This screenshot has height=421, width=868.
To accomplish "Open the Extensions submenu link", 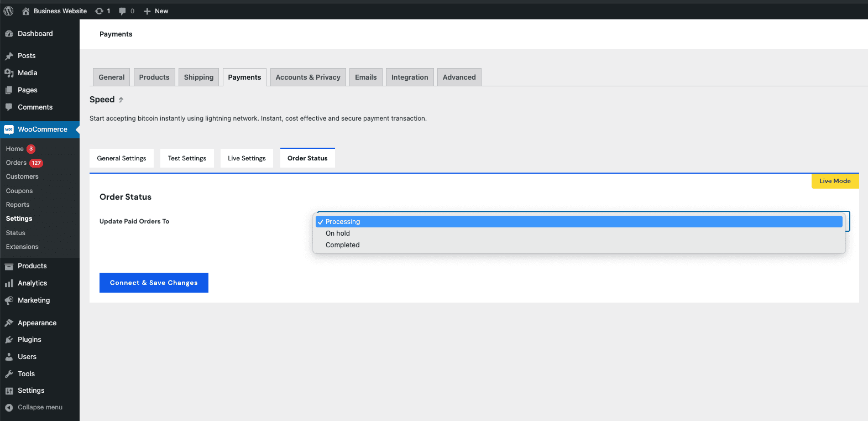I will (x=22, y=247).
